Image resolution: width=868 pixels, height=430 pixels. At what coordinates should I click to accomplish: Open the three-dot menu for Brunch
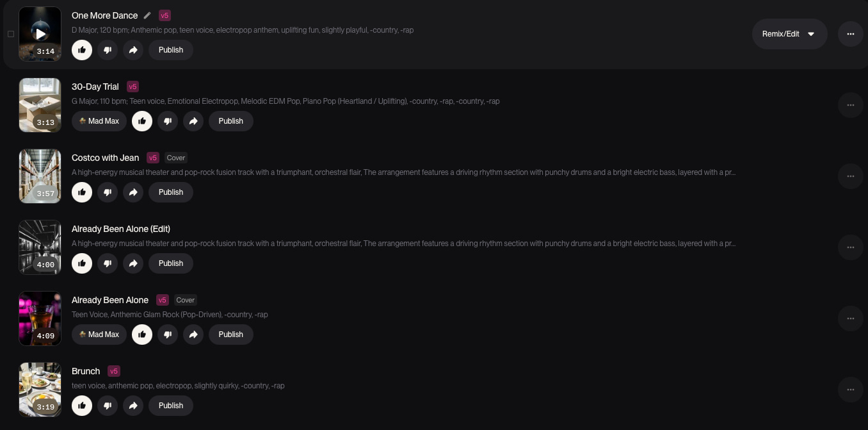pos(851,390)
